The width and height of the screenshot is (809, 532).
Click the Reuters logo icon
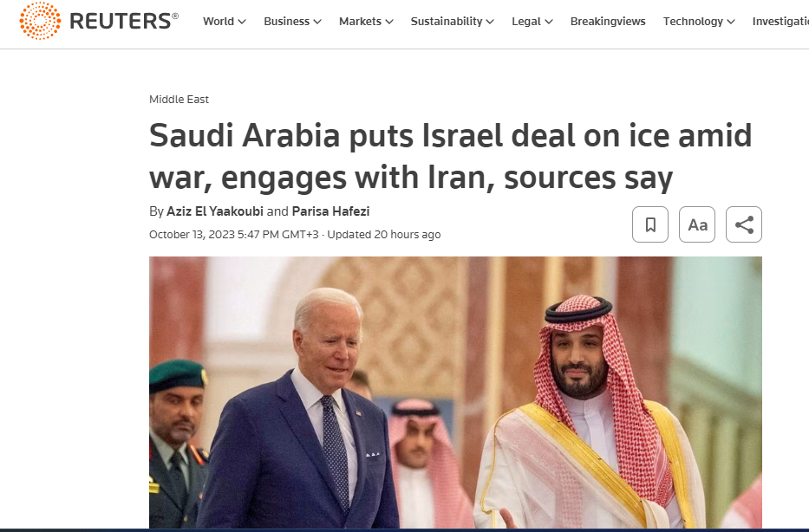pos(40,21)
